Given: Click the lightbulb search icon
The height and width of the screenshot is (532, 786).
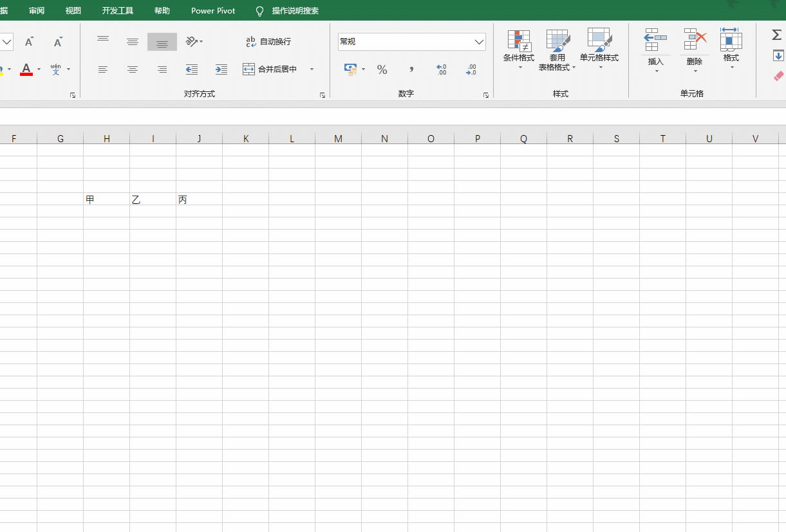Looking at the screenshot, I should (260, 11).
